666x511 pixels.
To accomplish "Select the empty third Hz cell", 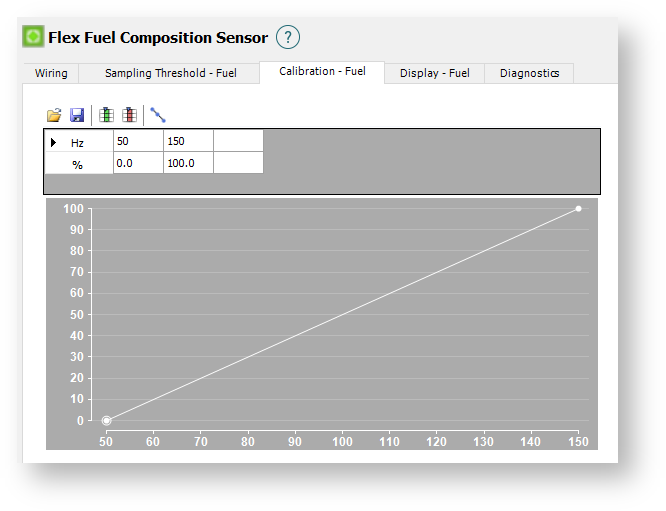I will pos(238,141).
